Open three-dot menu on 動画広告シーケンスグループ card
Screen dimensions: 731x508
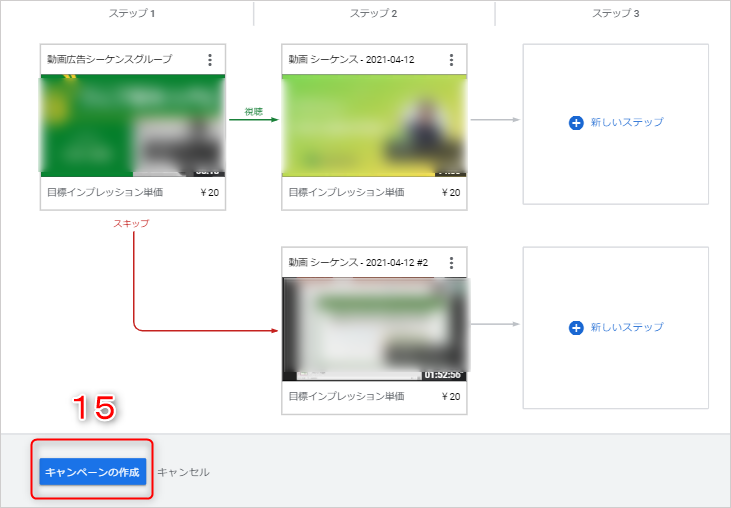point(210,60)
